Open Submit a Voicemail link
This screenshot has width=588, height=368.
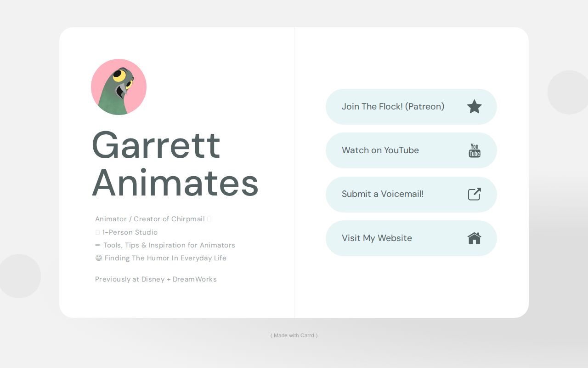[x=411, y=194]
